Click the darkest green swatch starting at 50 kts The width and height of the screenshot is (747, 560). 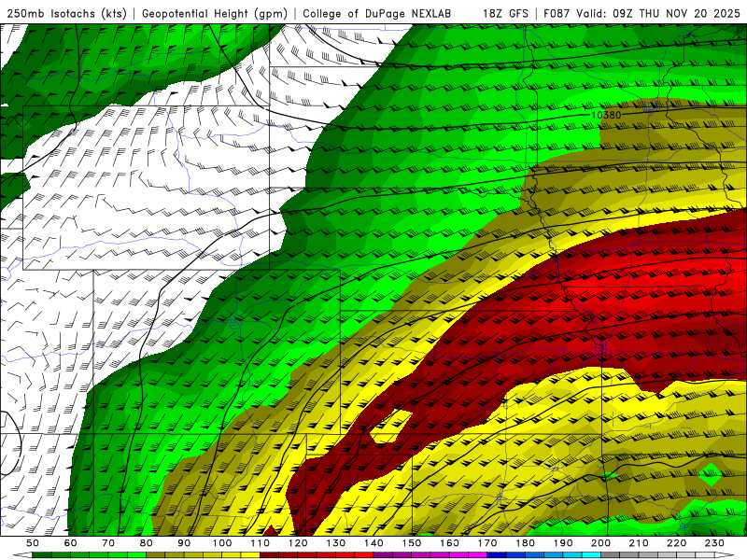tap(42, 555)
